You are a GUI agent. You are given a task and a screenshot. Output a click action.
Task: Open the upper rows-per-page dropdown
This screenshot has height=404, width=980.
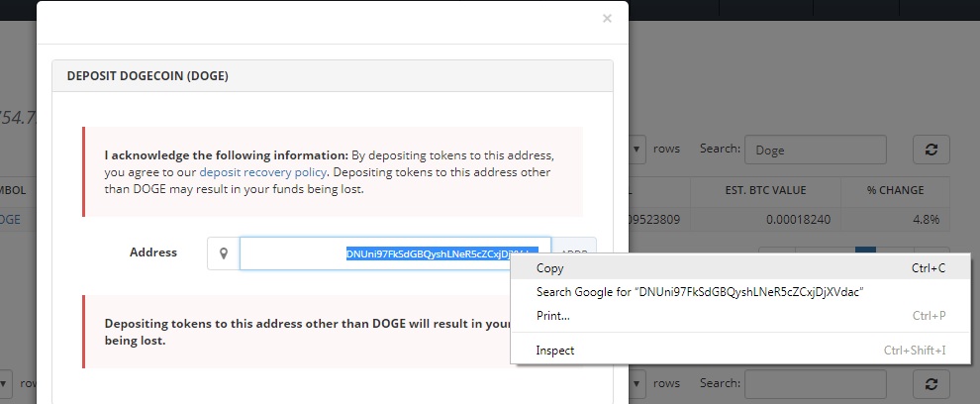click(x=637, y=150)
